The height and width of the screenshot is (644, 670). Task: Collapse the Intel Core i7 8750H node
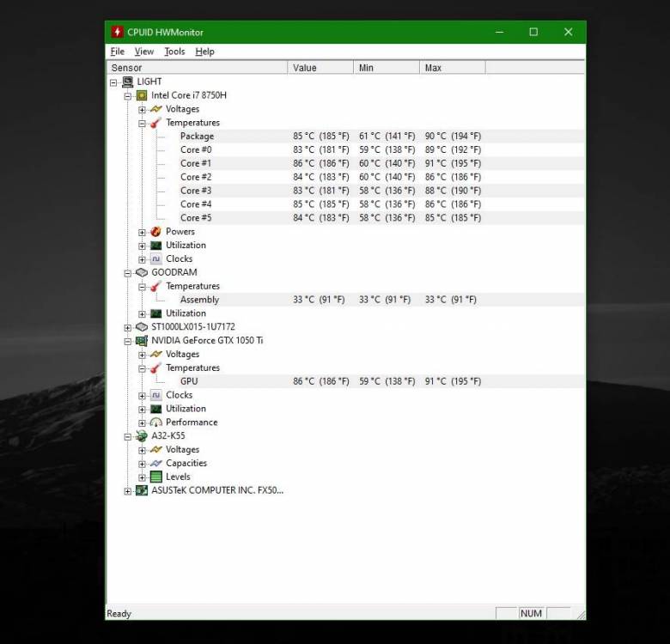point(128,96)
